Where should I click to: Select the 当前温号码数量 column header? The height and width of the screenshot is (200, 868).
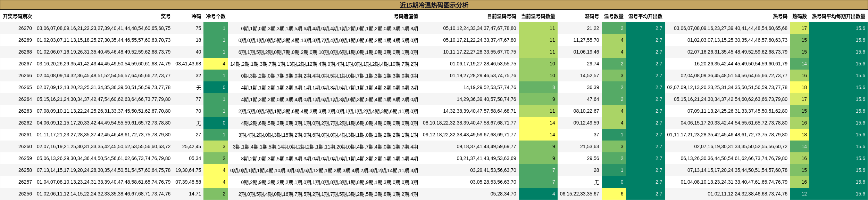point(538,16)
